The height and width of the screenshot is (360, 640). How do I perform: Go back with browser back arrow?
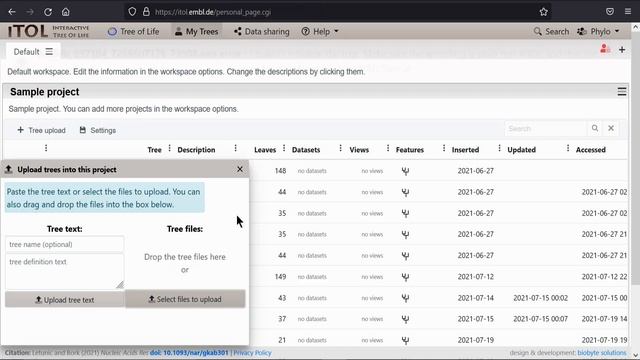pos(12,12)
